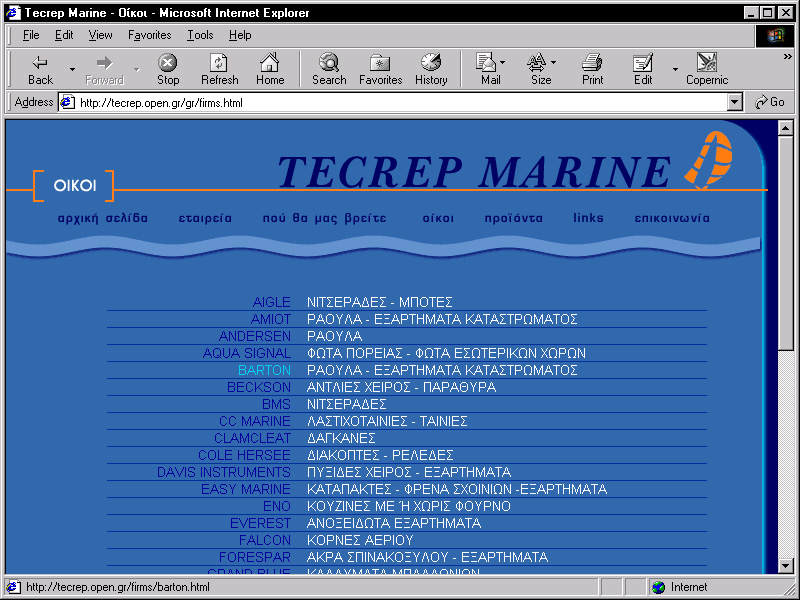Open the View menu

pos(100,35)
